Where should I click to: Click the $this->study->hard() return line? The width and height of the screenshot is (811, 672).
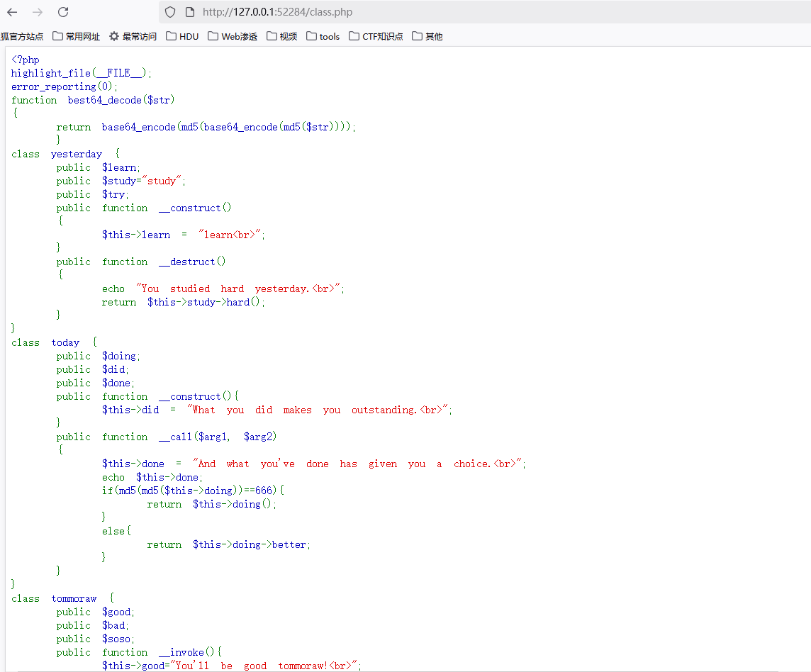(x=183, y=302)
